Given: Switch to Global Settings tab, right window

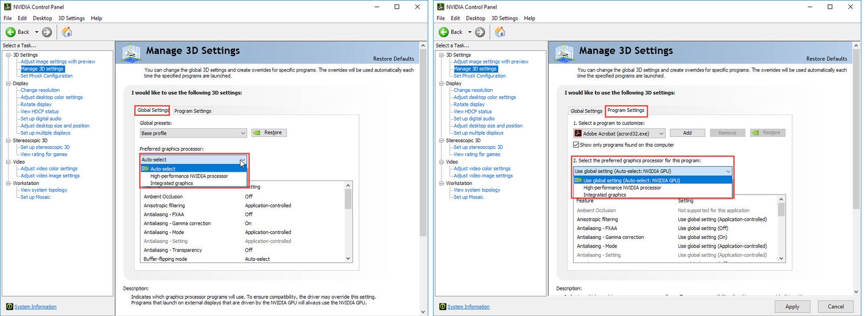Looking at the screenshot, I should point(586,111).
